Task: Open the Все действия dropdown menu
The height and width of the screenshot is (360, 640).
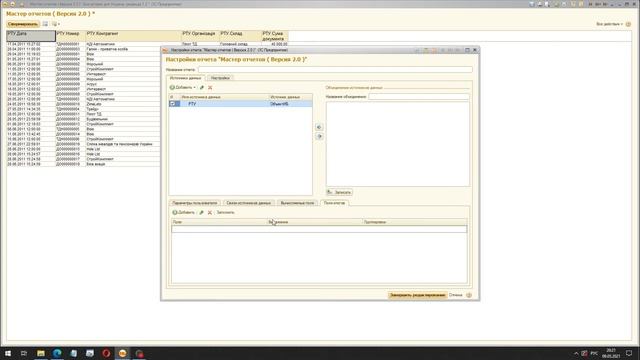Action: 609,24
